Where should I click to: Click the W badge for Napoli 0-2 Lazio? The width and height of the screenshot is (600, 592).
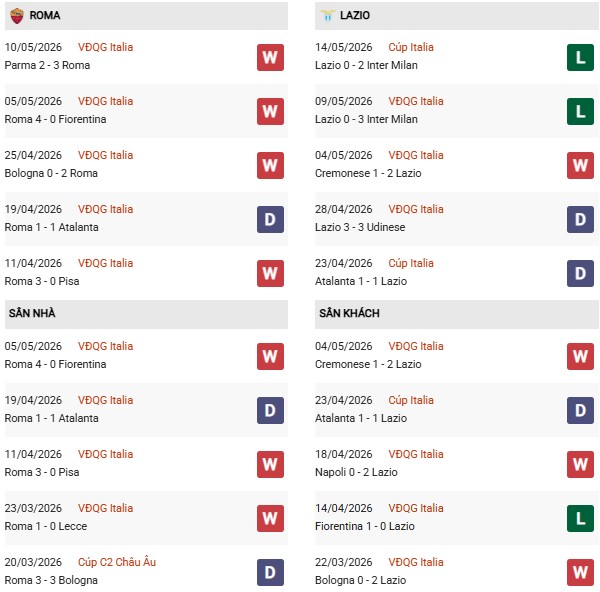click(x=580, y=464)
